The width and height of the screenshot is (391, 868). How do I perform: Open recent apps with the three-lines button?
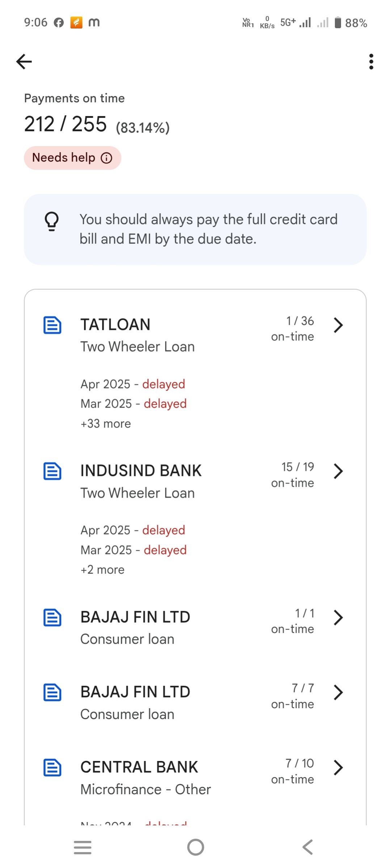coord(83,847)
